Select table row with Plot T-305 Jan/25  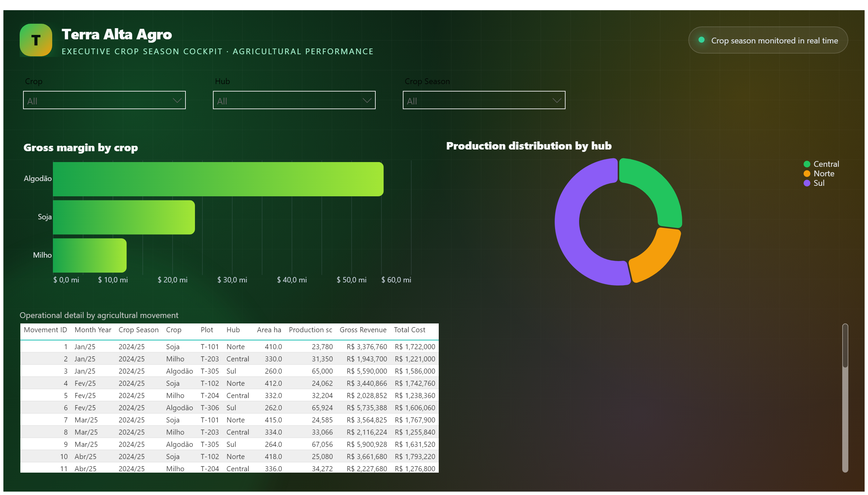pos(230,371)
